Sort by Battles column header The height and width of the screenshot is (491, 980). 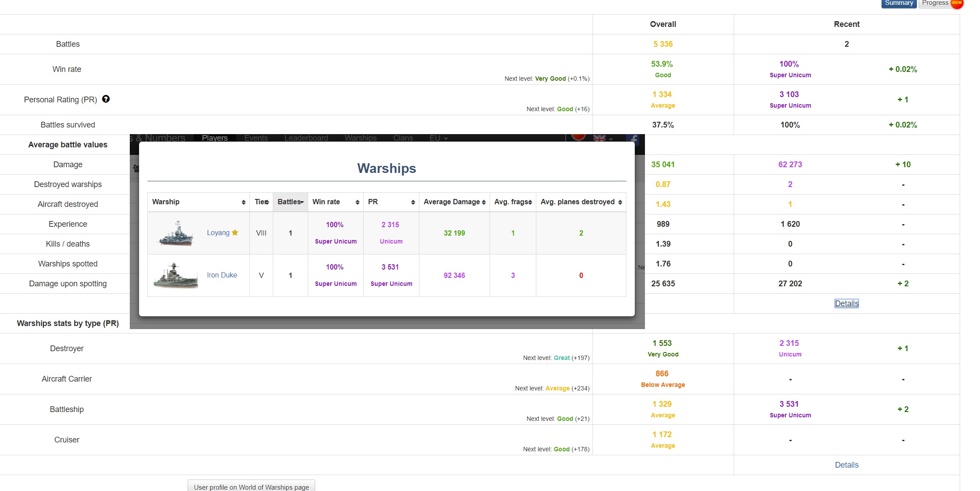pyautogui.click(x=290, y=202)
